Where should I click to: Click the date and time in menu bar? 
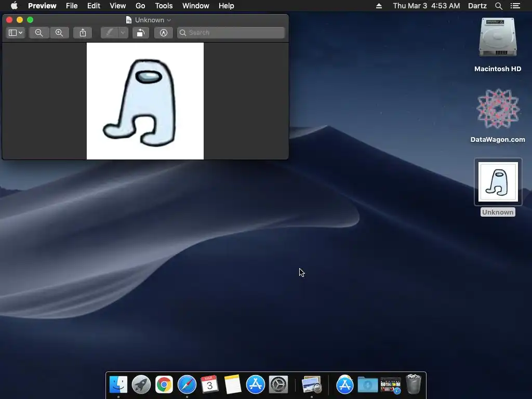(x=427, y=6)
